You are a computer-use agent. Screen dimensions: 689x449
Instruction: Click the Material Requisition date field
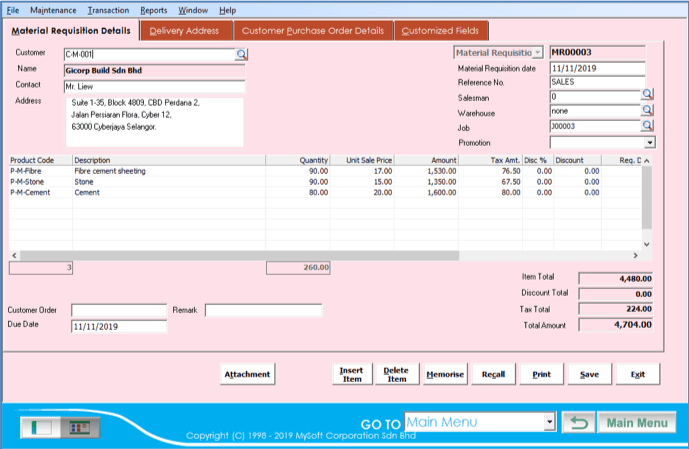[x=597, y=68]
